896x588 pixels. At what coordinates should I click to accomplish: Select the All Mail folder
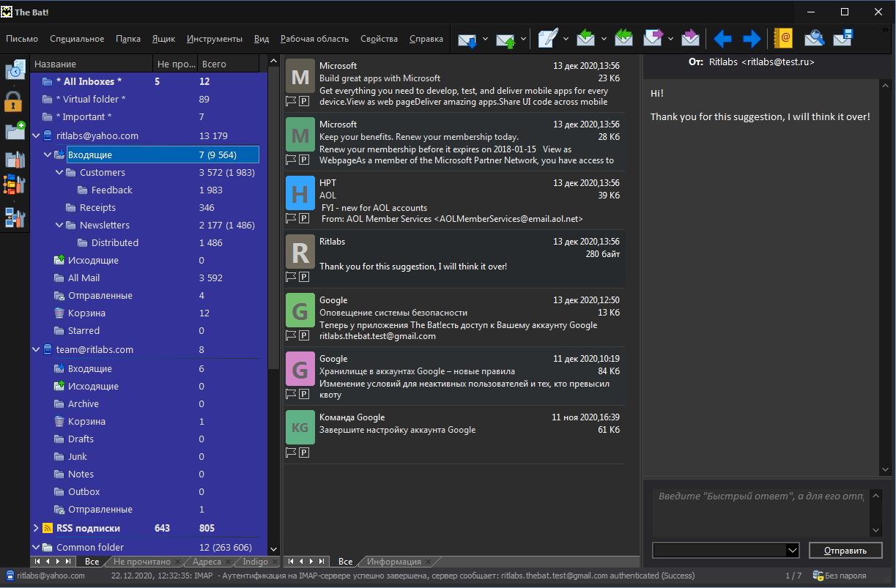[84, 278]
